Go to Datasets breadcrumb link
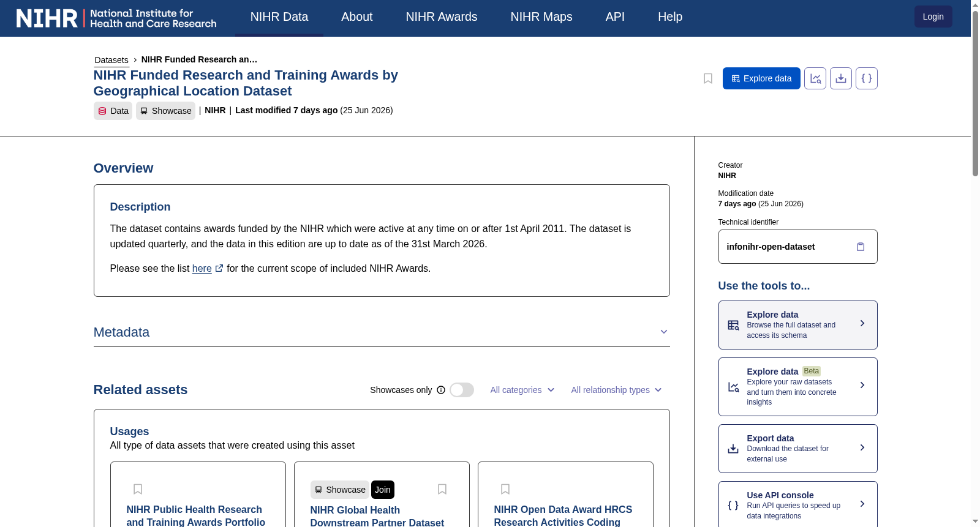980x527 pixels. [x=111, y=60]
